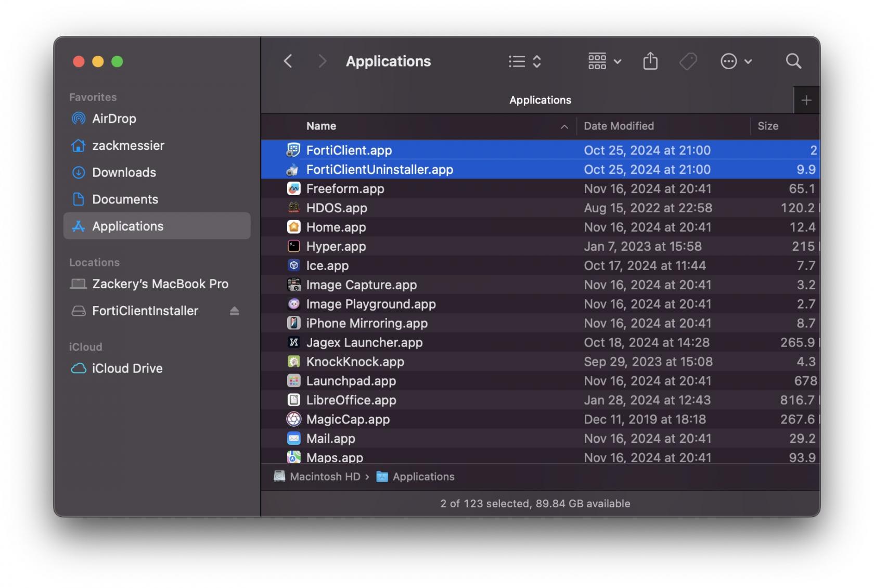Select the MagicCap.app file name
This screenshot has width=874, height=588.
coord(348,419)
